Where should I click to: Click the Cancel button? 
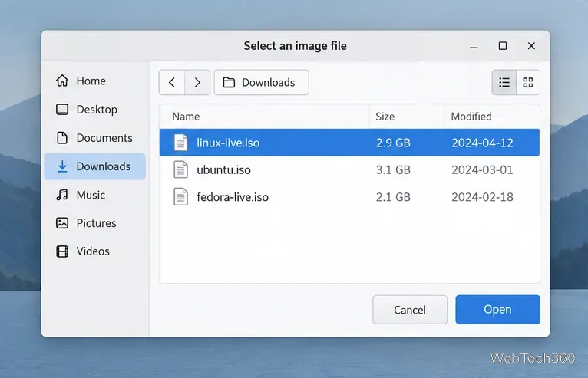pos(410,310)
